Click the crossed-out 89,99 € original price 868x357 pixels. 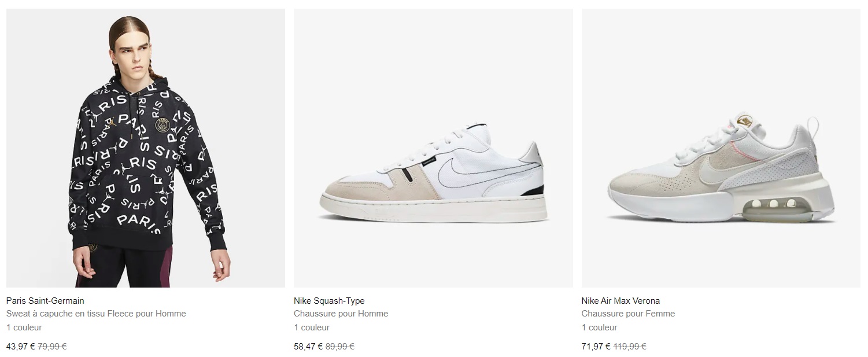tap(340, 347)
